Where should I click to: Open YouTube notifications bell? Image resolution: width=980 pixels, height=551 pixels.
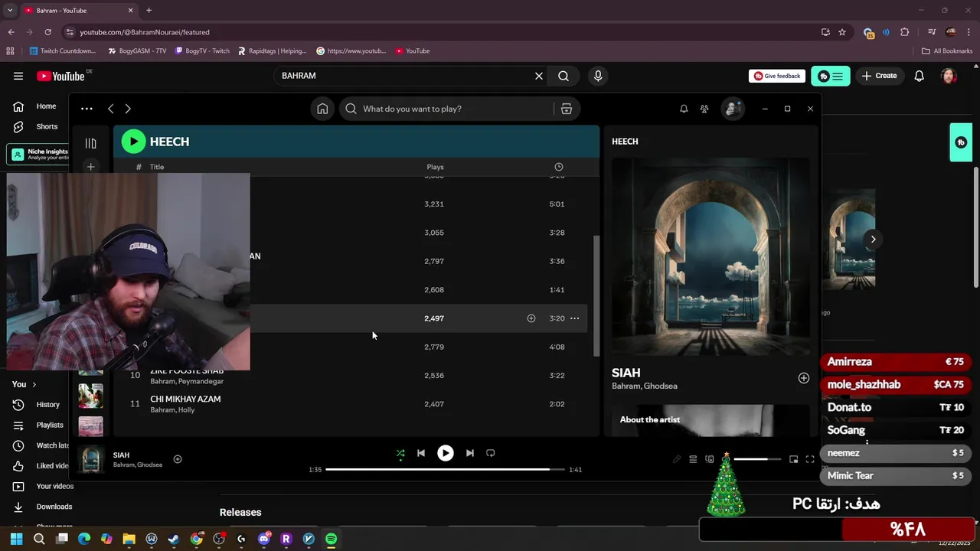click(x=920, y=76)
